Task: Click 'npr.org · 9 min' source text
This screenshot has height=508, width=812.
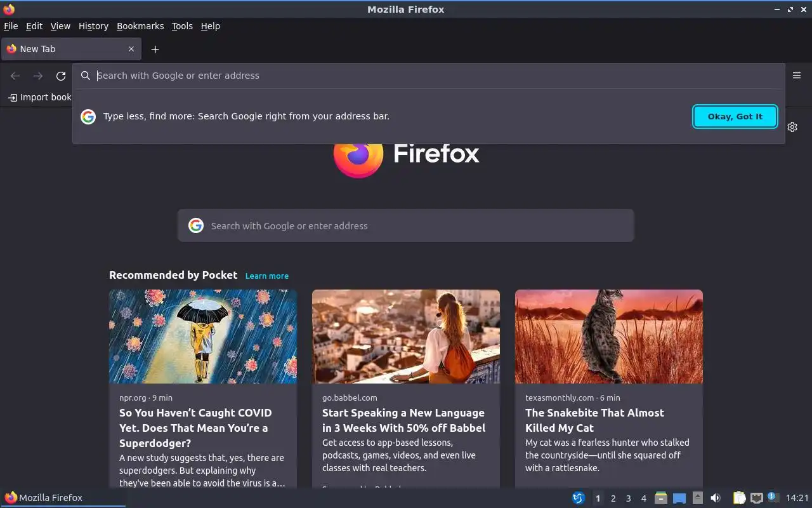Action: point(146,398)
